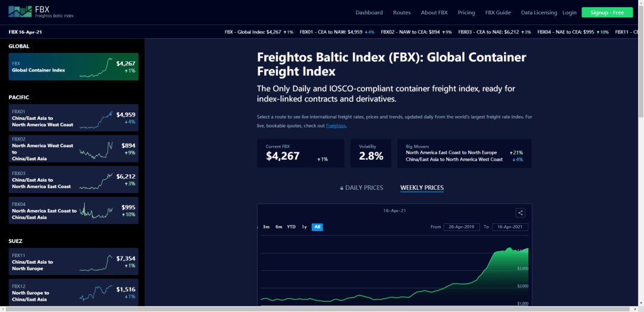Select the 1y chart range

304,227
